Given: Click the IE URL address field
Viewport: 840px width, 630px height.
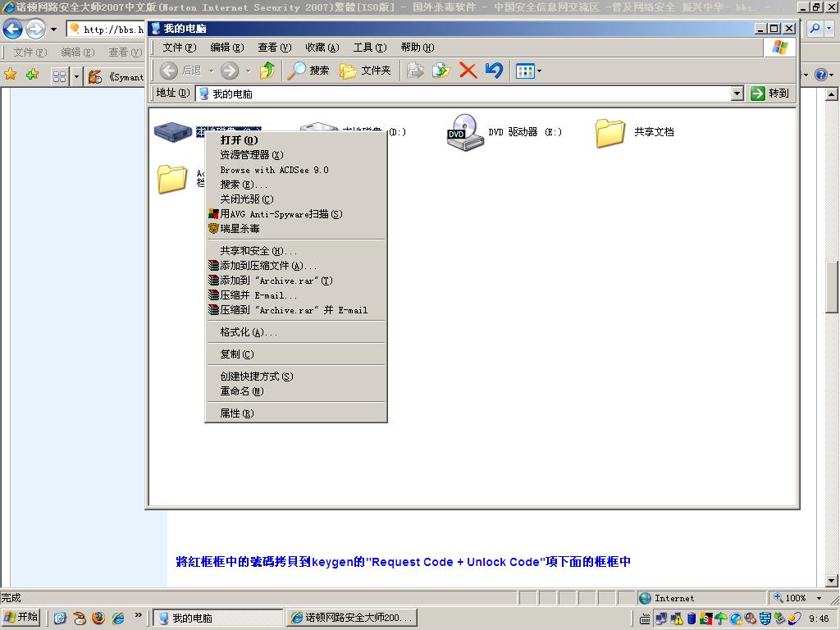Looking at the screenshot, I should pos(106,29).
